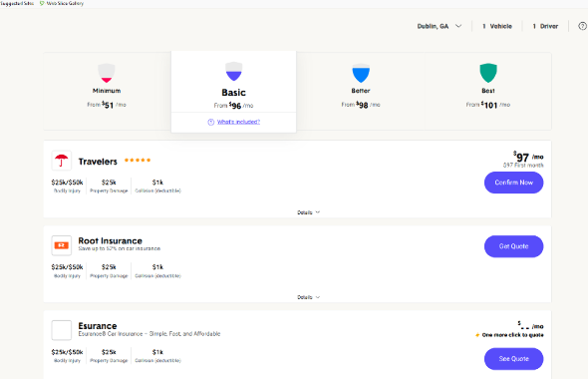Screen dimensions: 588x379
Task: Click Travelers $25k Property Damage value
Action: [109, 183]
